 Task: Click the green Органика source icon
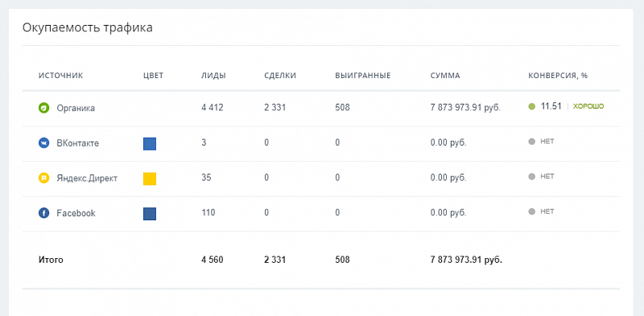click(44, 109)
